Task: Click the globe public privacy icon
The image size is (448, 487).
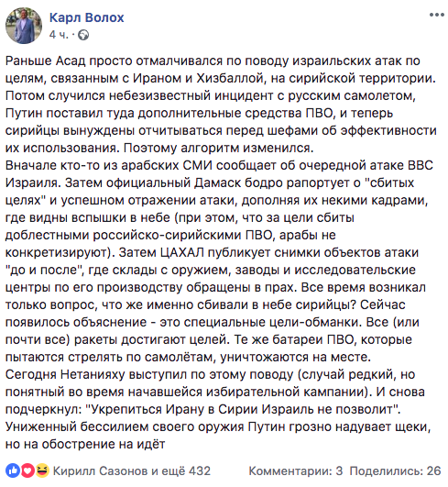Action: [x=83, y=35]
